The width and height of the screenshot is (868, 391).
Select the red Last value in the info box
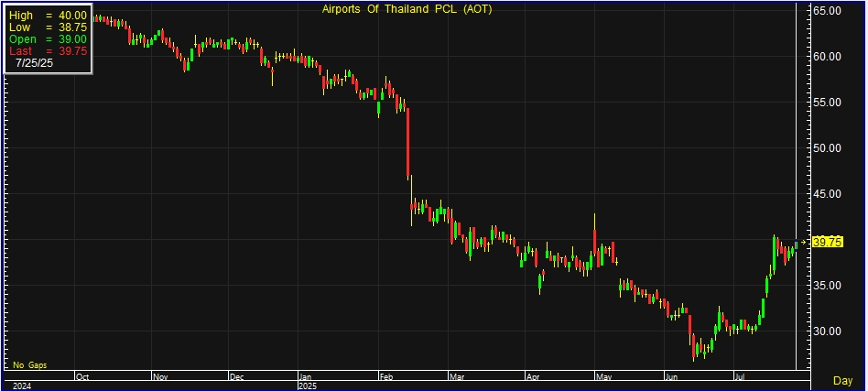pyautogui.click(x=73, y=51)
